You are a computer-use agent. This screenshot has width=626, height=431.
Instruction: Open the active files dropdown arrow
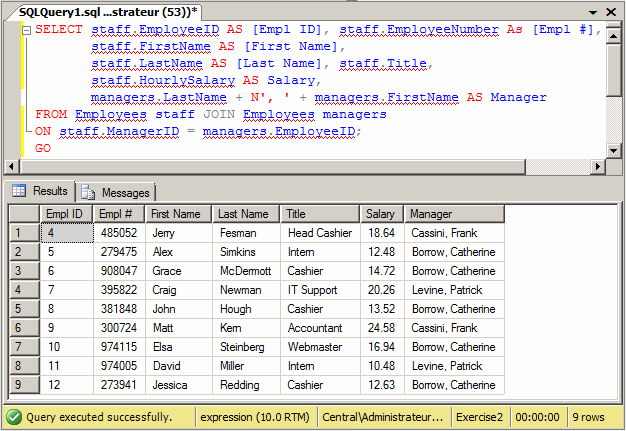pos(593,12)
